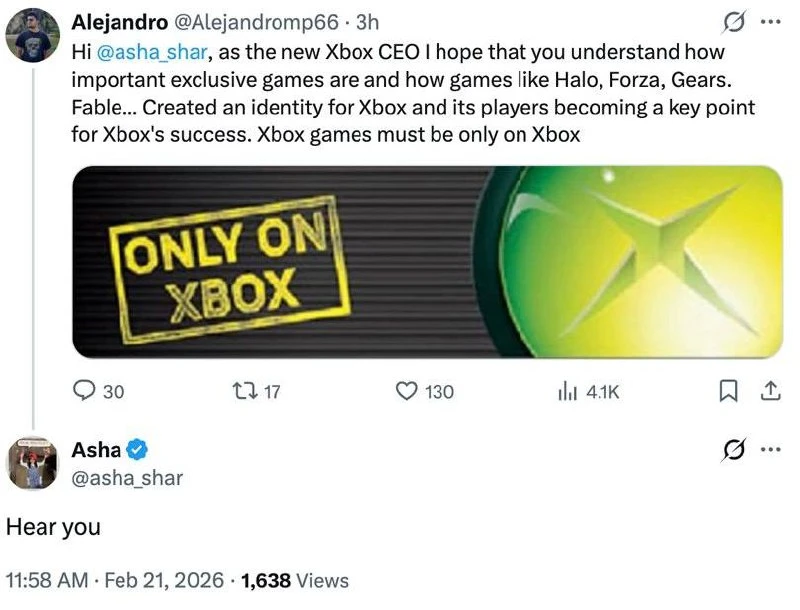Open the 3h timestamp link
The height and width of the screenshot is (610, 800).
coord(368,22)
